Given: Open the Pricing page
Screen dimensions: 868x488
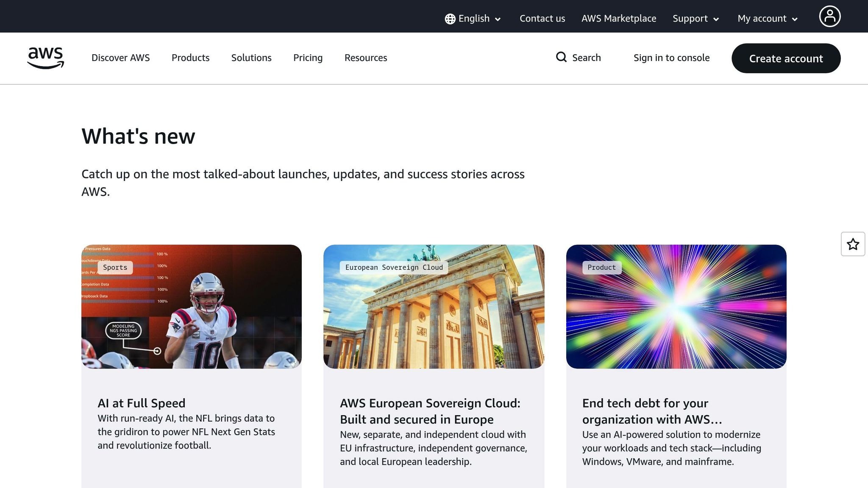Looking at the screenshot, I should pos(308,58).
